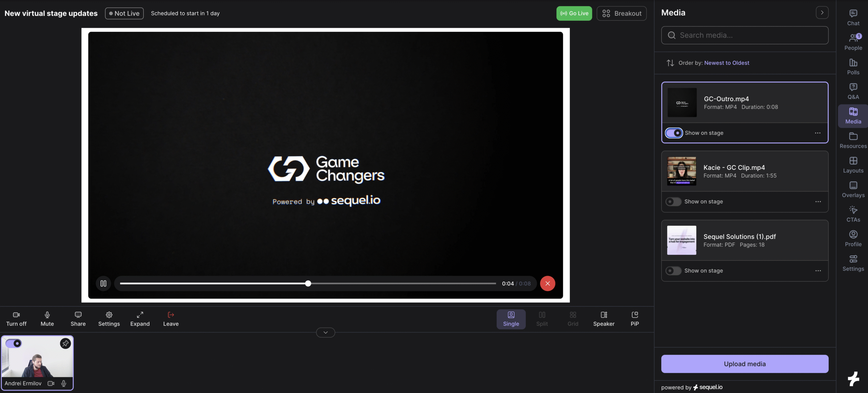Screen dimensions: 868x393
Task: Click the New virtual stage updates title
Action: [51, 14]
